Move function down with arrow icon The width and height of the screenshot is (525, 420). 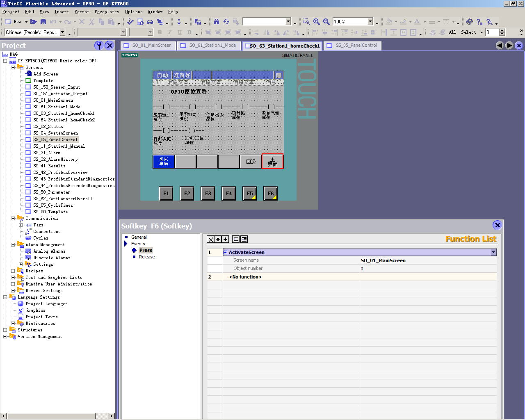[225, 240]
